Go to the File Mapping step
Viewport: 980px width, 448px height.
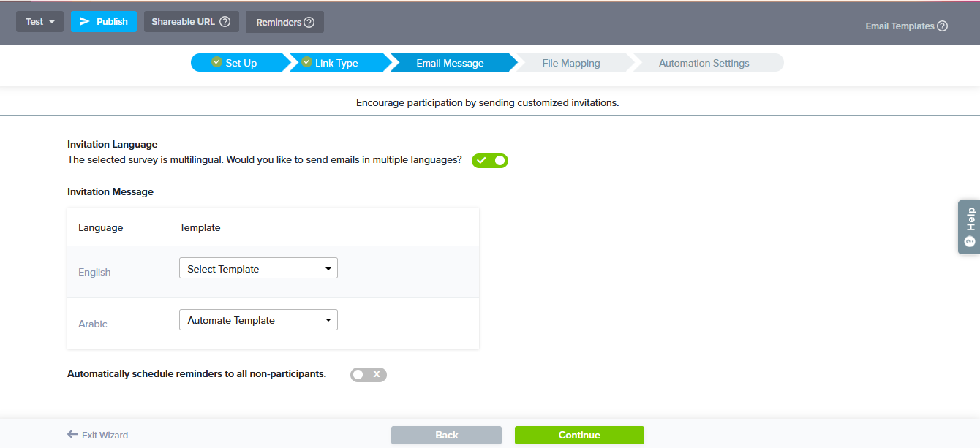tap(570, 64)
